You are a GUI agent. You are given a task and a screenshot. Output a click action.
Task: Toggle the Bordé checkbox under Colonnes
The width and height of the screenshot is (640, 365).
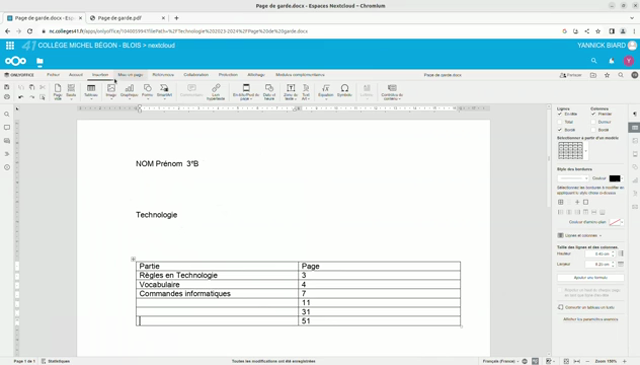point(593,130)
